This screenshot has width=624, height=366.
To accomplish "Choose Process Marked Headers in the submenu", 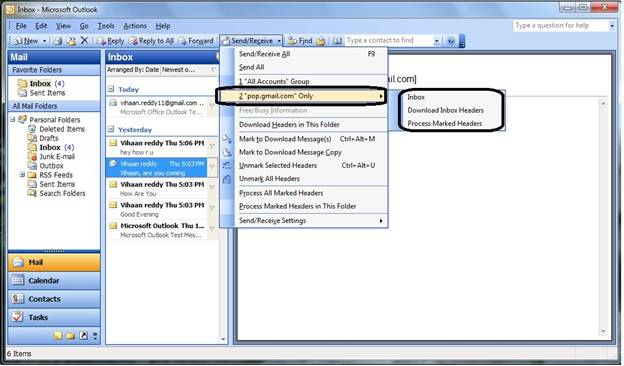I will [445, 123].
